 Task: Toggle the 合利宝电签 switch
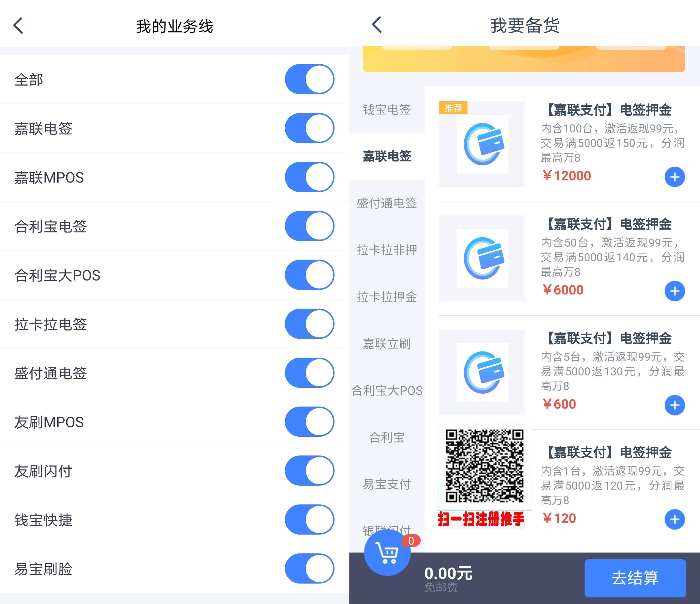(x=309, y=226)
